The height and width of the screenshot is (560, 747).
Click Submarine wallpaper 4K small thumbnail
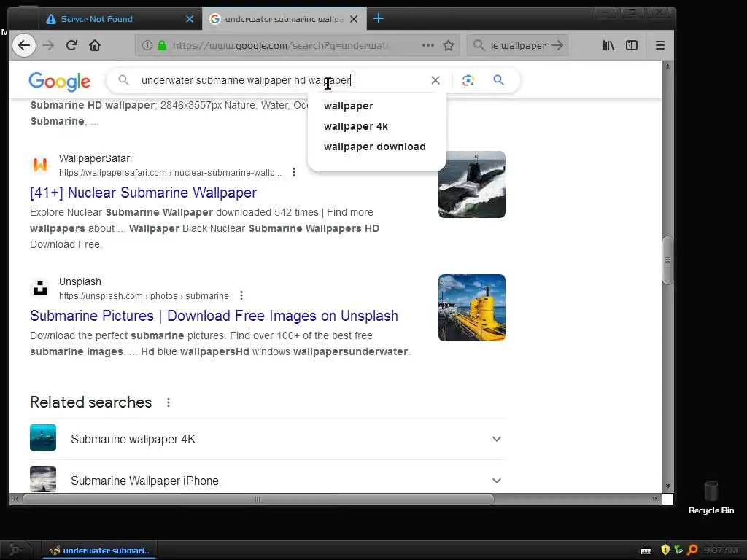[x=43, y=437]
